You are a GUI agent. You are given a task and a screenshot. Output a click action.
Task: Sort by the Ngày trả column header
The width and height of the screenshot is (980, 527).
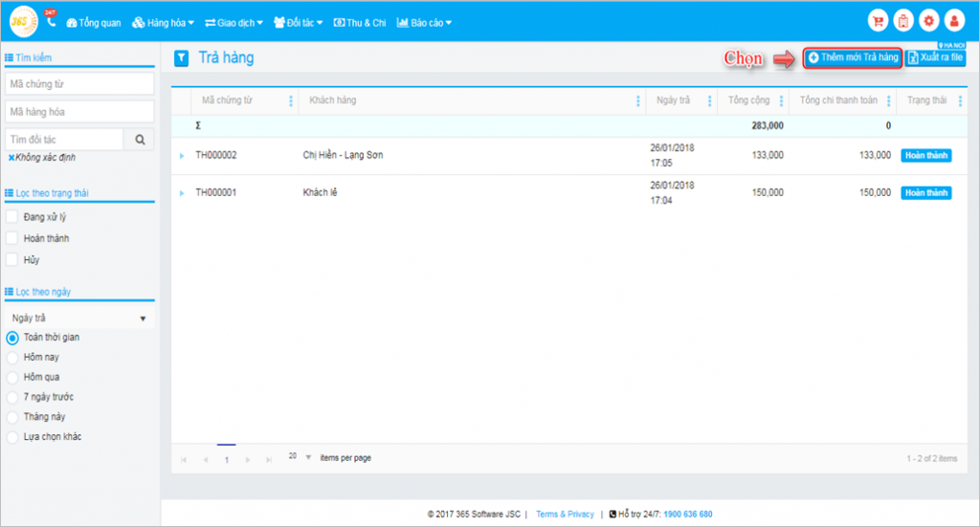(x=673, y=100)
